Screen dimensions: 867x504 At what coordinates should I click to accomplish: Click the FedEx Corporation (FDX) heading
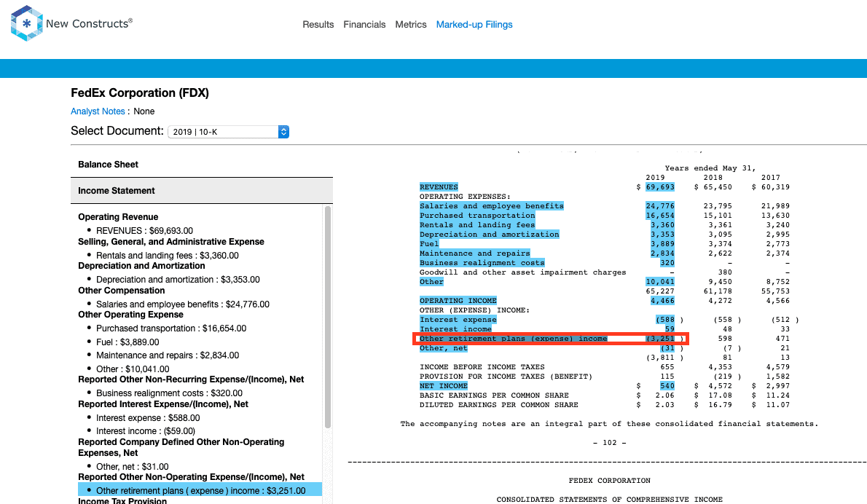coord(140,92)
